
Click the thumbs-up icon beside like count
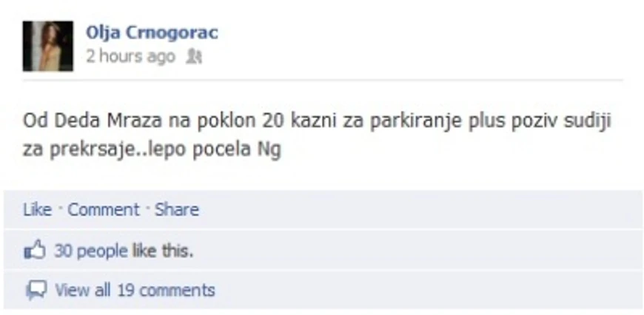[35, 249]
